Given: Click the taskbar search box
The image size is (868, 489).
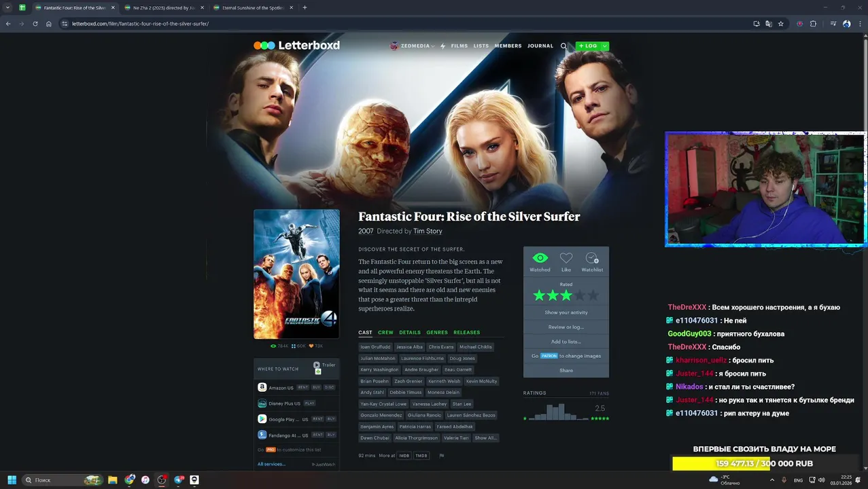Looking at the screenshot, I should point(63,479).
